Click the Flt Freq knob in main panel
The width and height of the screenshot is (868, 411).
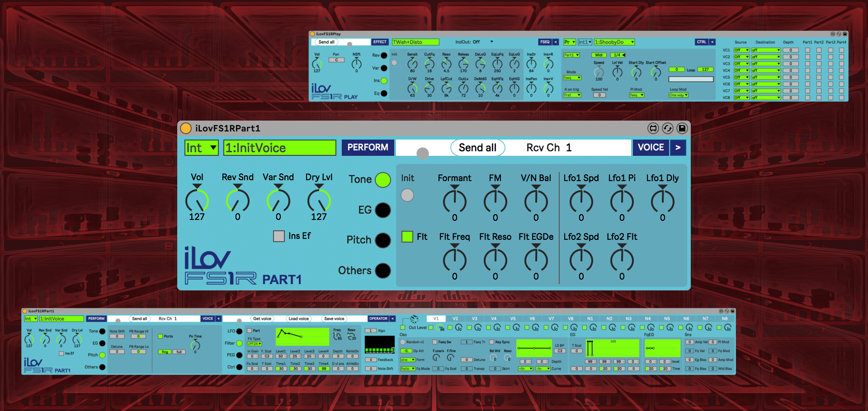[x=454, y=260]
